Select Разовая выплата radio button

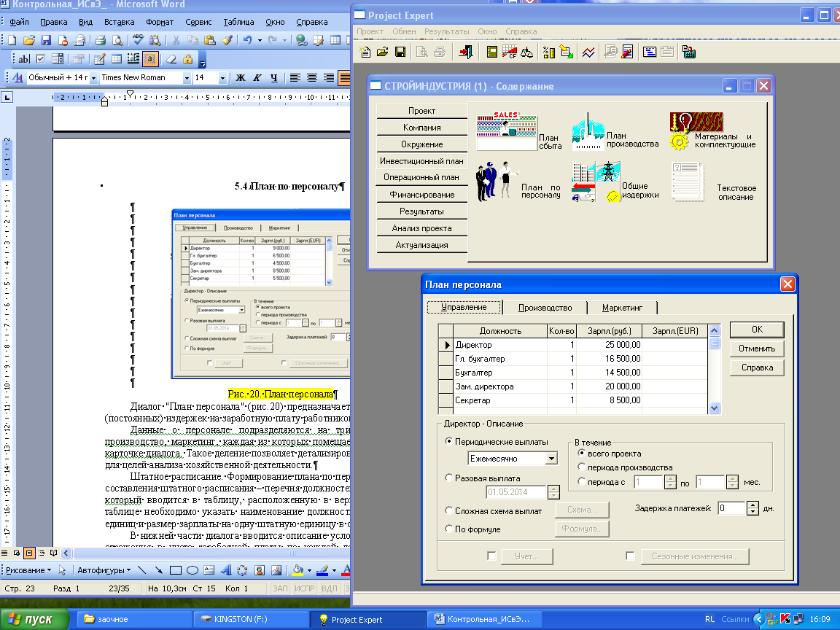tap(448, 478)
